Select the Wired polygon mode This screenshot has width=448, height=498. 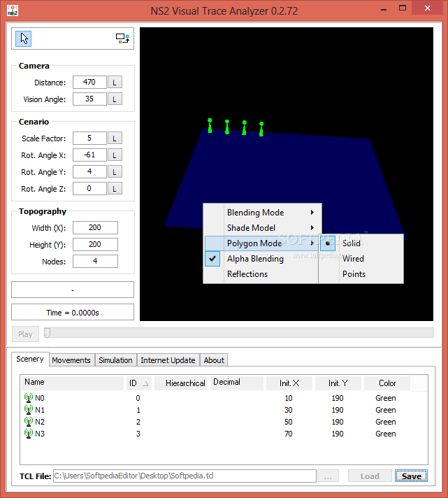point(361,259)
